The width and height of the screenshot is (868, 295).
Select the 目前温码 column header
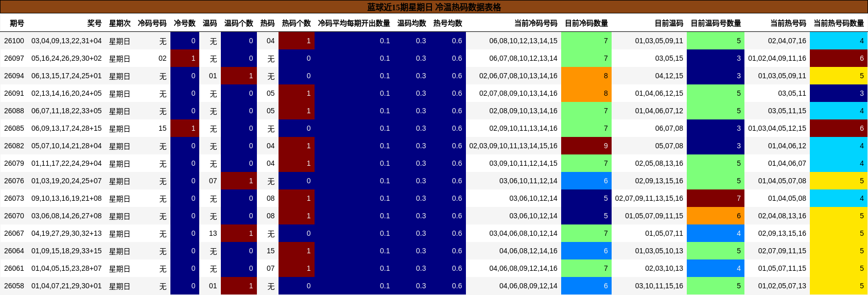coord(669,23)
